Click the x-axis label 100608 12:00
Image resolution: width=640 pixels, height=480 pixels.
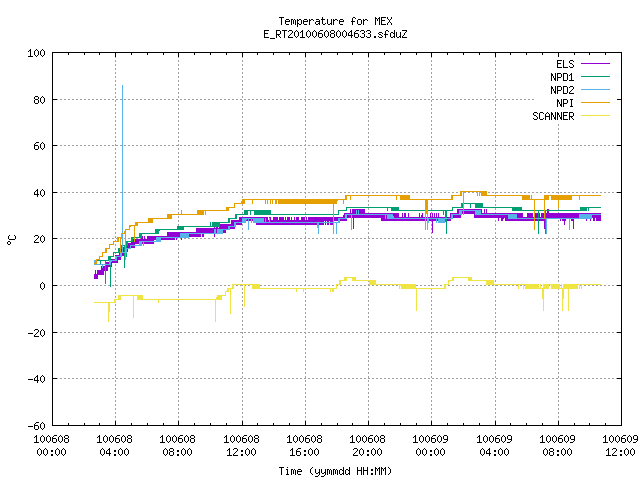pos(241,446)
